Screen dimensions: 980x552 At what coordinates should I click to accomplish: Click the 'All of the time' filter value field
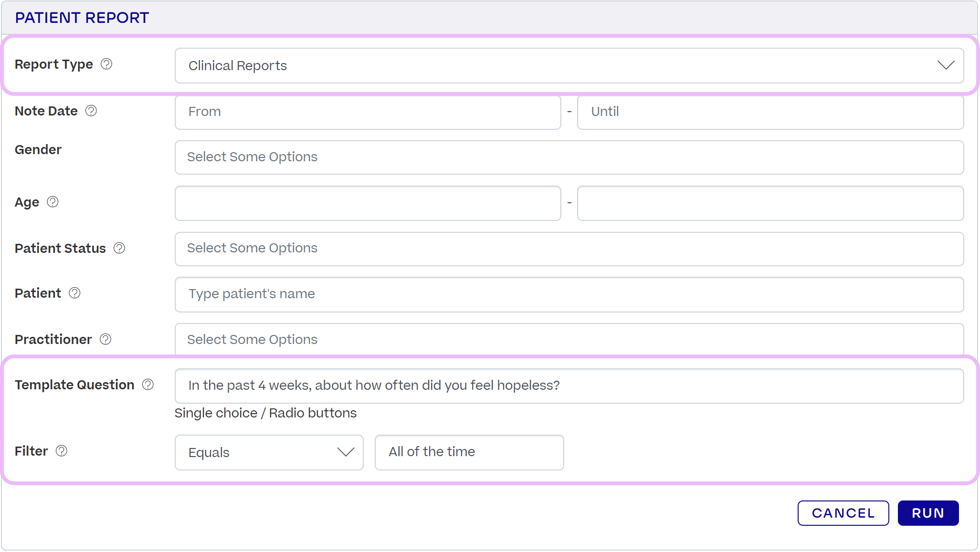point(469,452)
